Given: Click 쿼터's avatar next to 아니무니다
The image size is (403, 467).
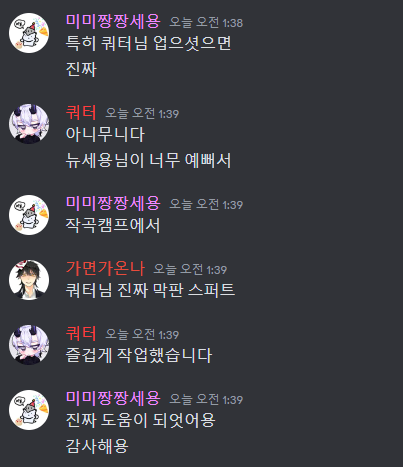Looking at the screenshot, I should click(29, 124).
